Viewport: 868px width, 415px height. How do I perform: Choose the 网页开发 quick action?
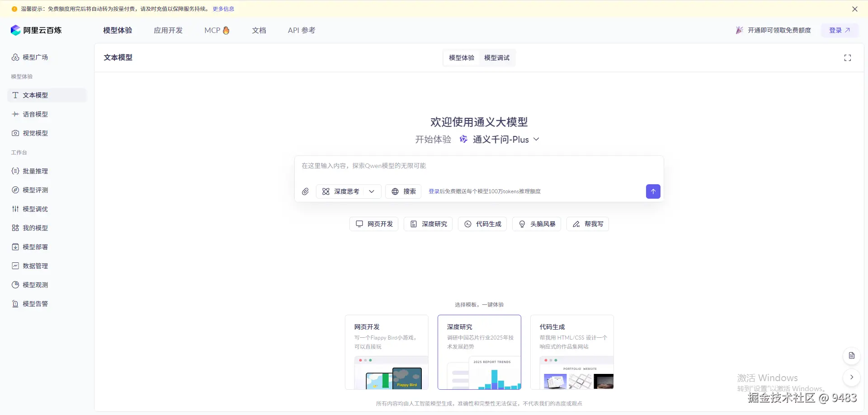click(374, 224)
